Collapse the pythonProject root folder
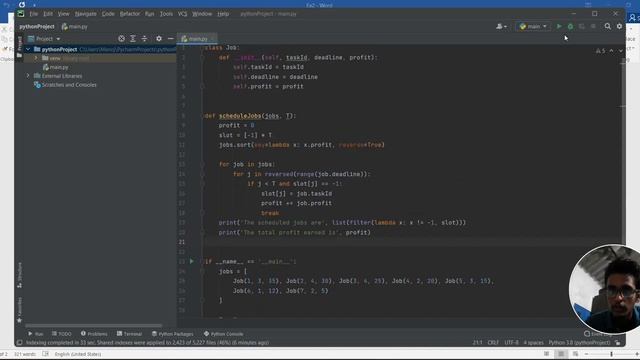 [28, 49]
